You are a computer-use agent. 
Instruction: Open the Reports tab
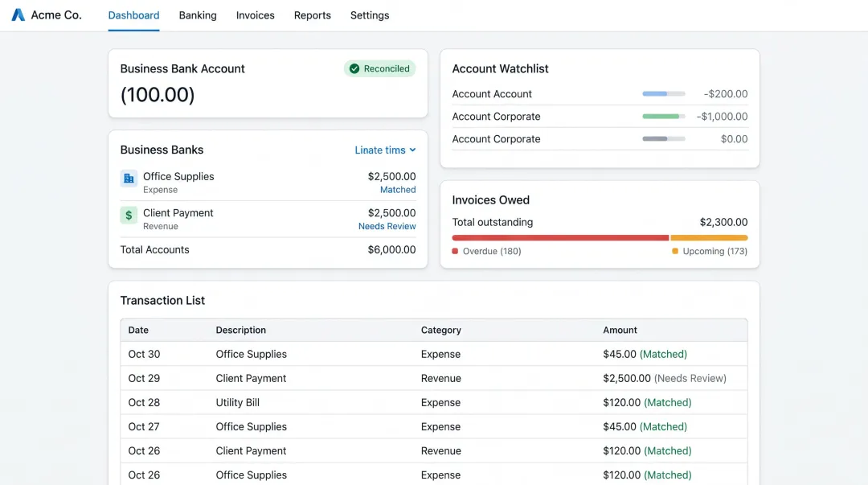[x=312, y=15]
